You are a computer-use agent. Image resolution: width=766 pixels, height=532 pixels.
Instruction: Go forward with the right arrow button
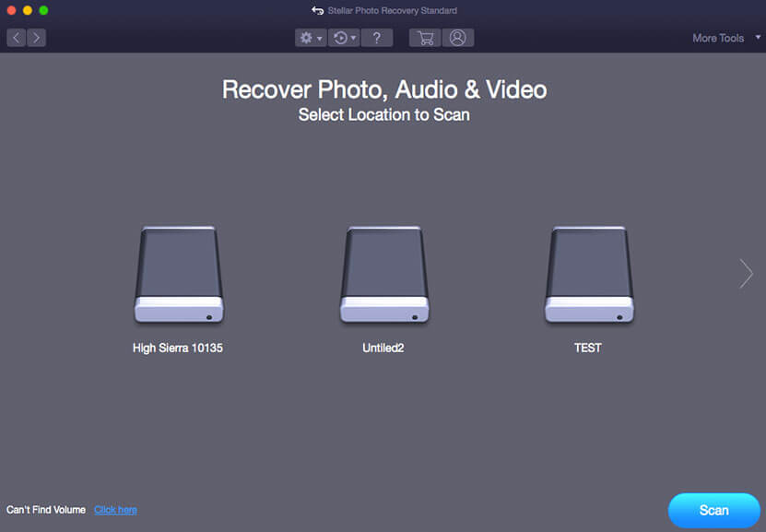[37, 38]
